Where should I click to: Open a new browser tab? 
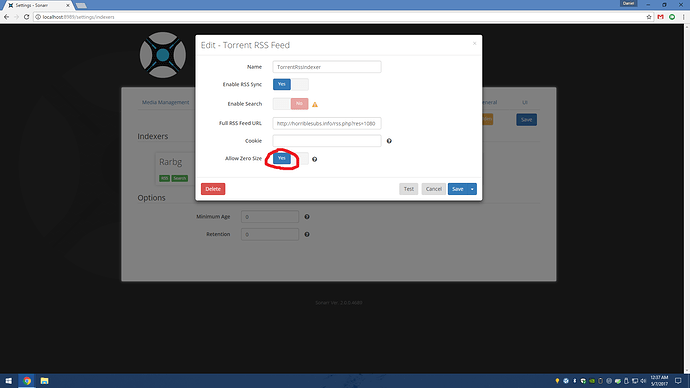(x=81, y=5)
